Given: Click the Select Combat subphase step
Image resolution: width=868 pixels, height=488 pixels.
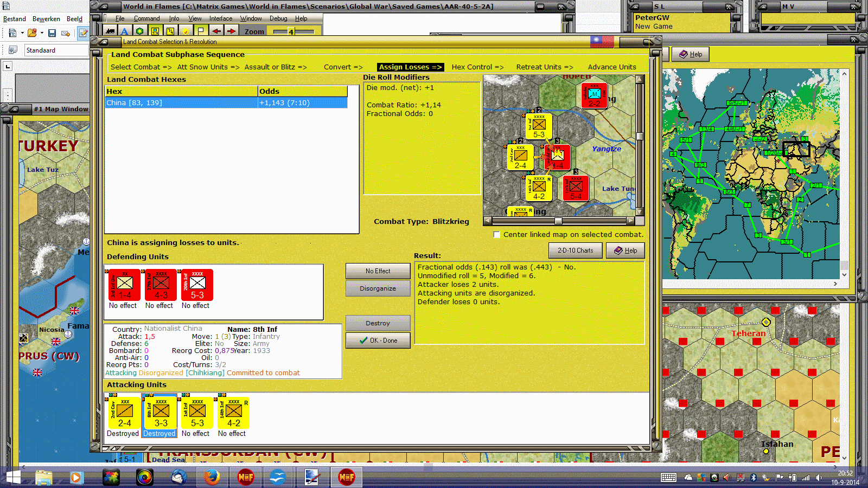Looking at the screenshot, I should click(141, 67).
